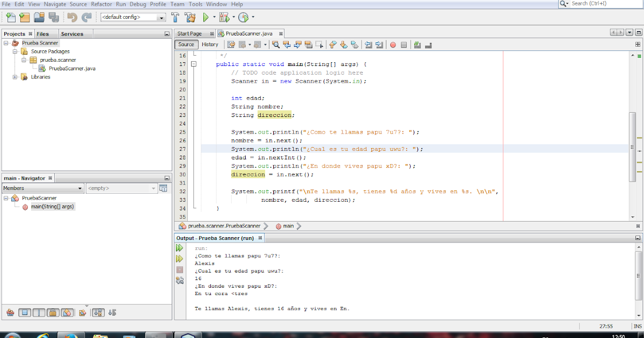Open the Profile Project dropdown arrow
The image size is (644, 338).
[x=253, y=17]
